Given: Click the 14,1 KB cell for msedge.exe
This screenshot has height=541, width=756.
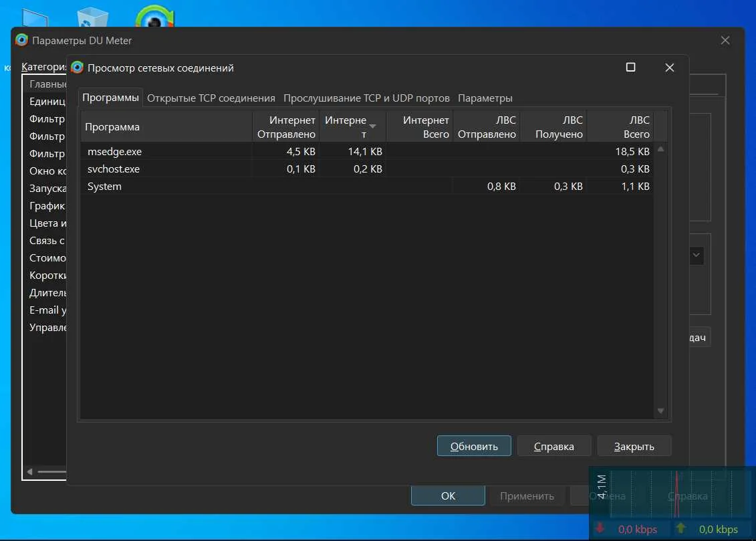Looking at the screenshot, I should pyautogui.click(x=365, y=151).
